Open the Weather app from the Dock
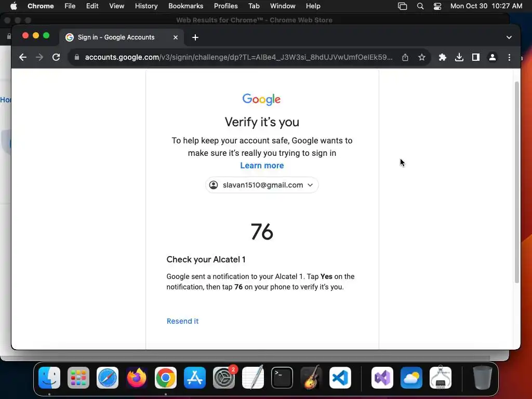The image size is (532, 399). click(411, 378)
